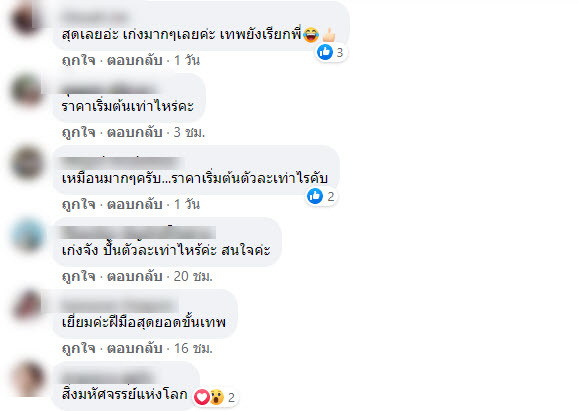Click ถูกใจ under the เหมือนมากๆครับ comment
Image resolution: width=579 pixels, height=411 pixels.
[x=79, y=204]
